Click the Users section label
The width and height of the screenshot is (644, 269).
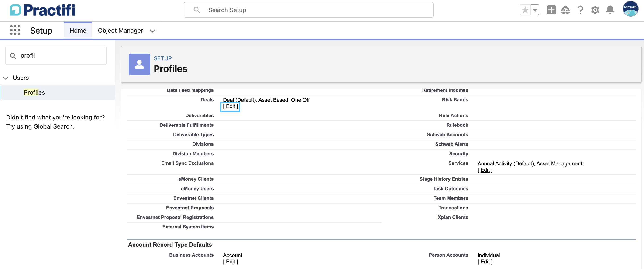[21, 78]
